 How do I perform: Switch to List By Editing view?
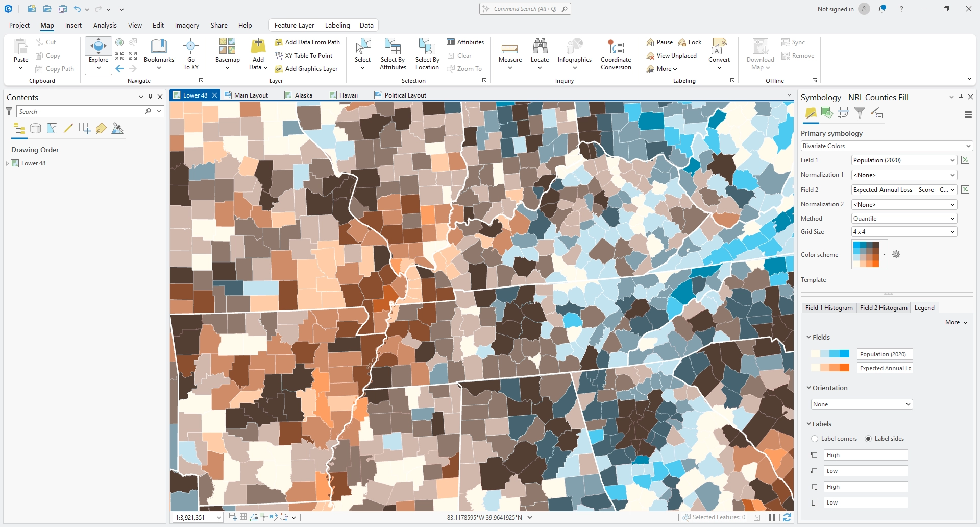coord(68,129)
